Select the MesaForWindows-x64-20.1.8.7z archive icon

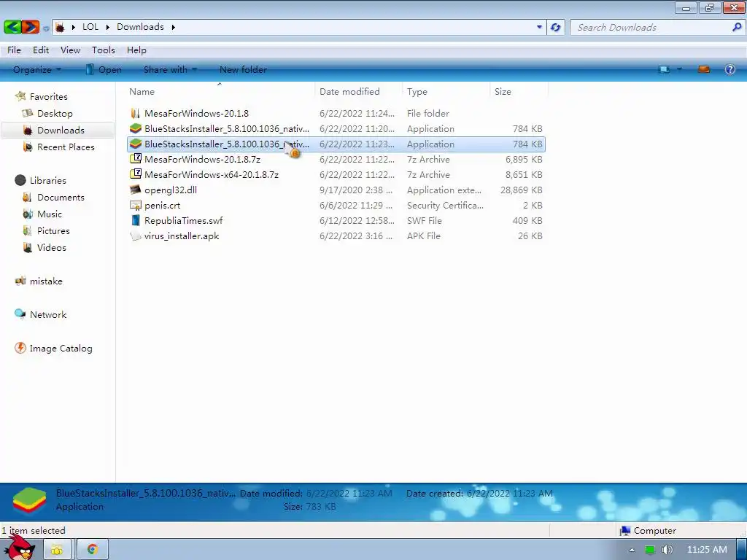pos(136,174)
